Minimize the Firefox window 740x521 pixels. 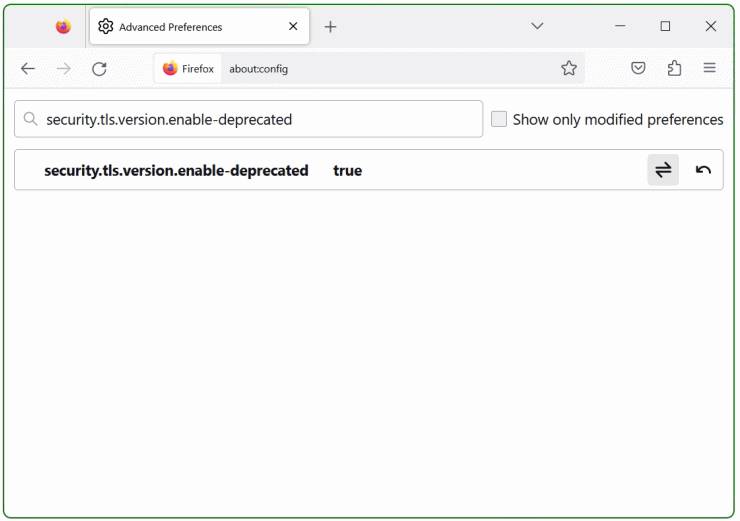pos(620,26)
